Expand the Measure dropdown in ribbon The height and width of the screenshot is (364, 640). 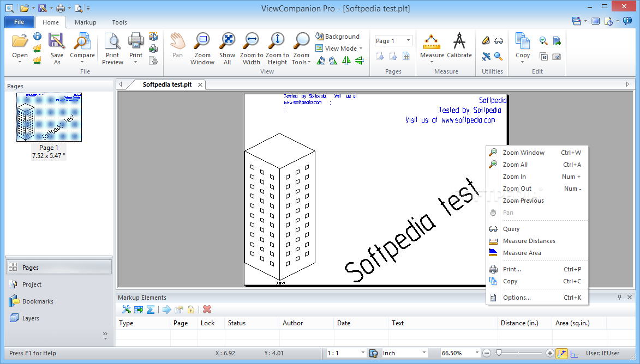432,62
